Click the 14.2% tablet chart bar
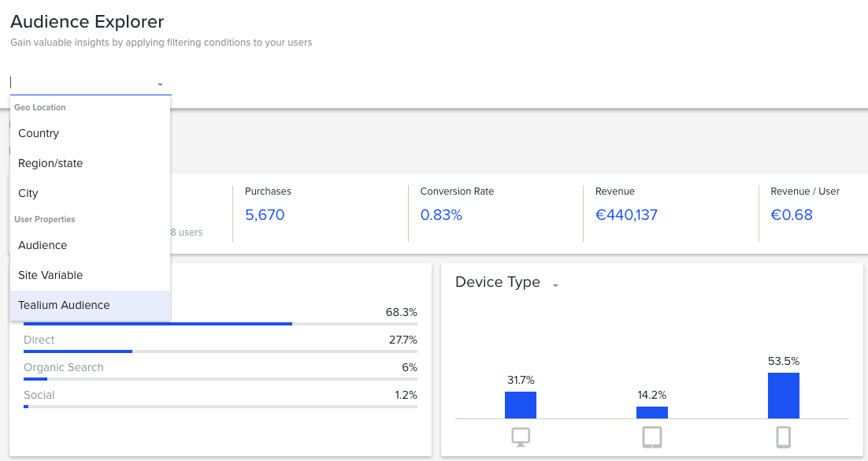Image resolution: width=868 pixels, height=461 pixels. (x=652, y=412)
